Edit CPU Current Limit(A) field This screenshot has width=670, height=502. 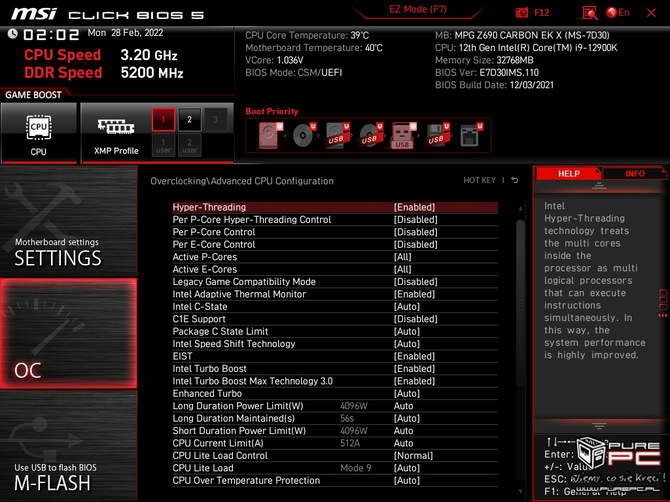403,443
